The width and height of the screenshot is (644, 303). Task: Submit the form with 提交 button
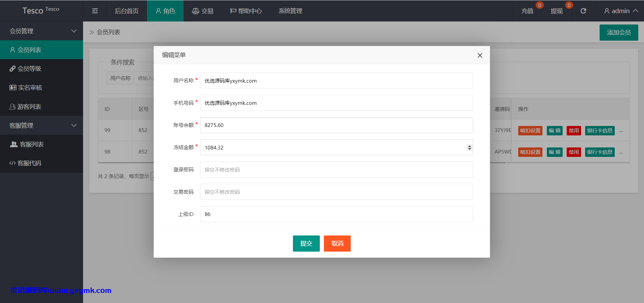point(306,243)
